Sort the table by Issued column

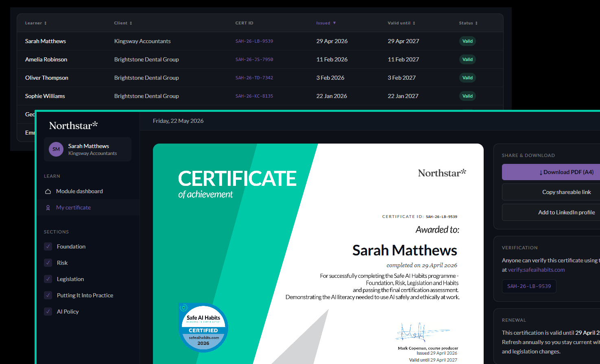pos(326,23)
